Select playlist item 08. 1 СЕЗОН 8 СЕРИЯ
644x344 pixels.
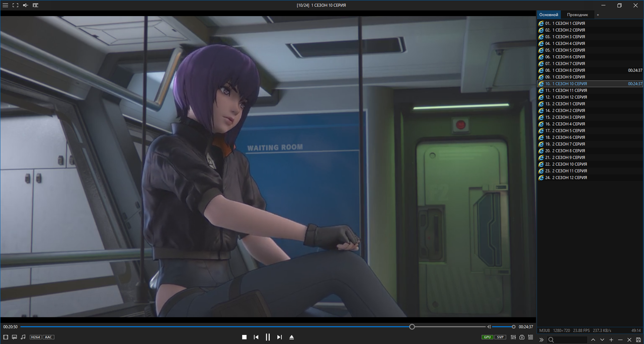point(591,70)
